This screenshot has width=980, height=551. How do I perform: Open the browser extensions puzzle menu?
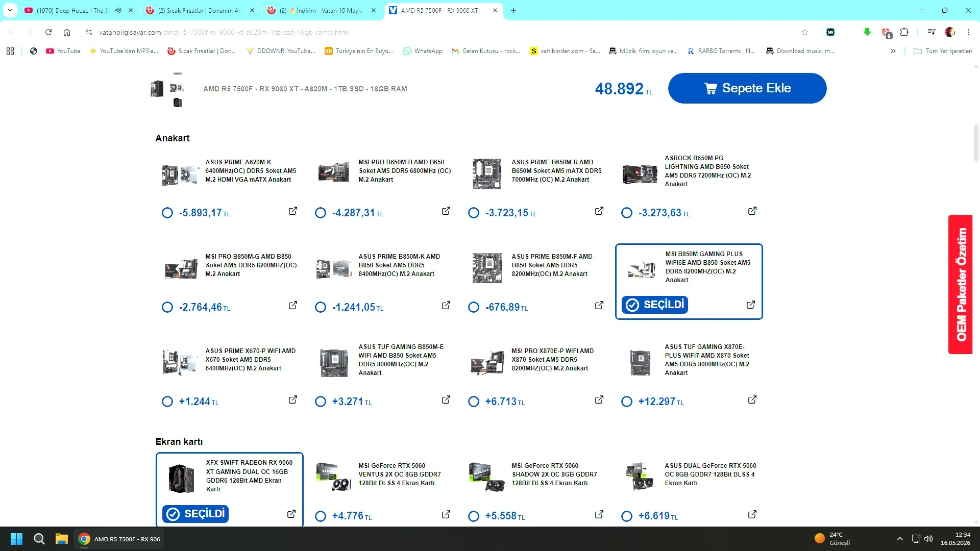click(x=904, y=32)
